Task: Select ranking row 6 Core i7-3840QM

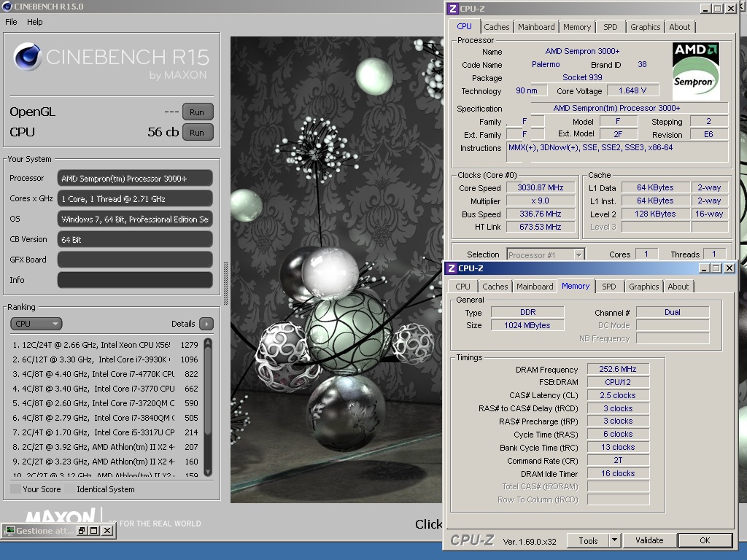Action: 105,418
